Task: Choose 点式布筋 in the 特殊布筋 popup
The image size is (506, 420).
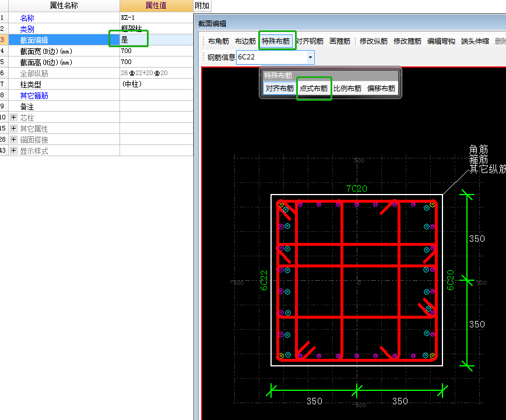Action: coord(314,89)
